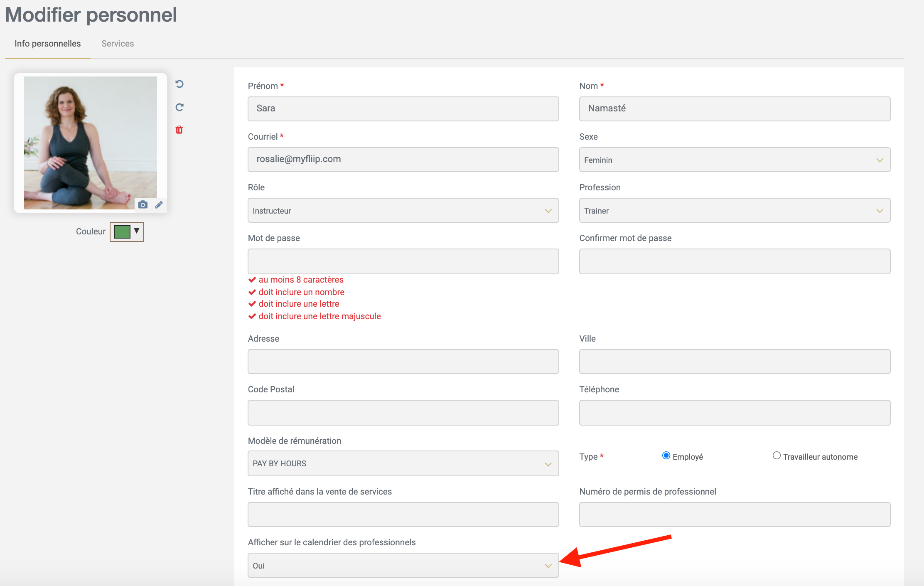The width and height of the screenshot is (924, 586).
Task: Edit the profile photo with the pencil icon
Action: [x=159, y=204]
